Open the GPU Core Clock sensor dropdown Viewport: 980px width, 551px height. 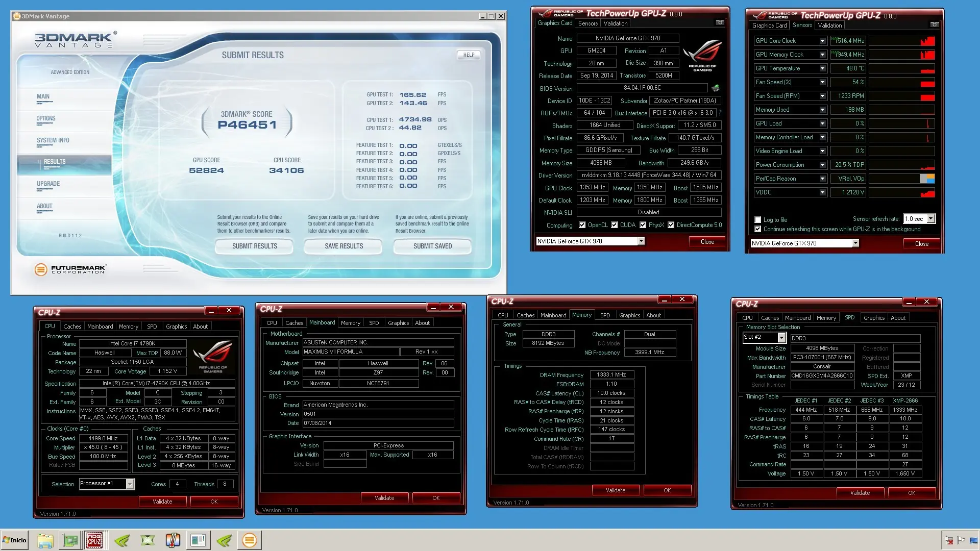(x=822, y=41)
